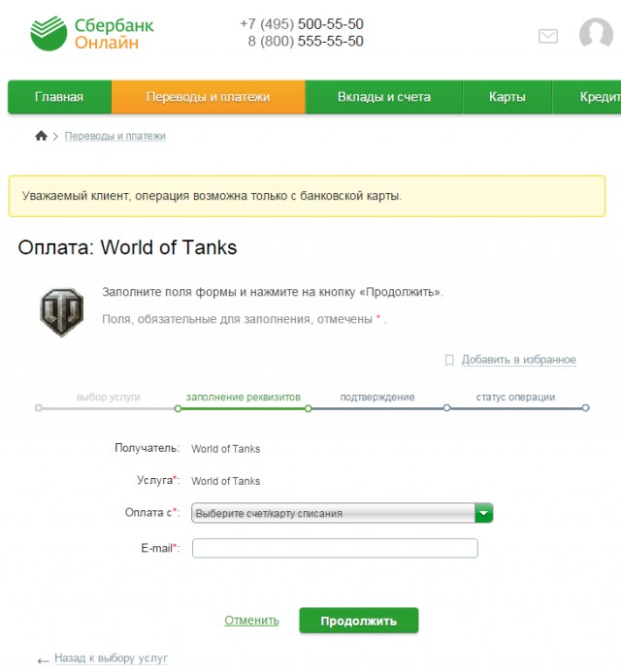621x672 pixels.
Task: Click the статус операции step label
Action: [x=515, y=398]
